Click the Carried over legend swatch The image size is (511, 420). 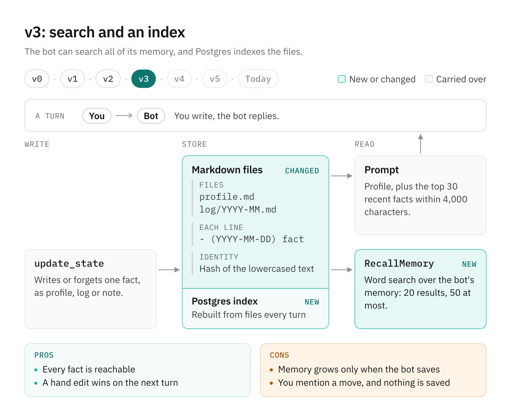click(x=429, y=79)
